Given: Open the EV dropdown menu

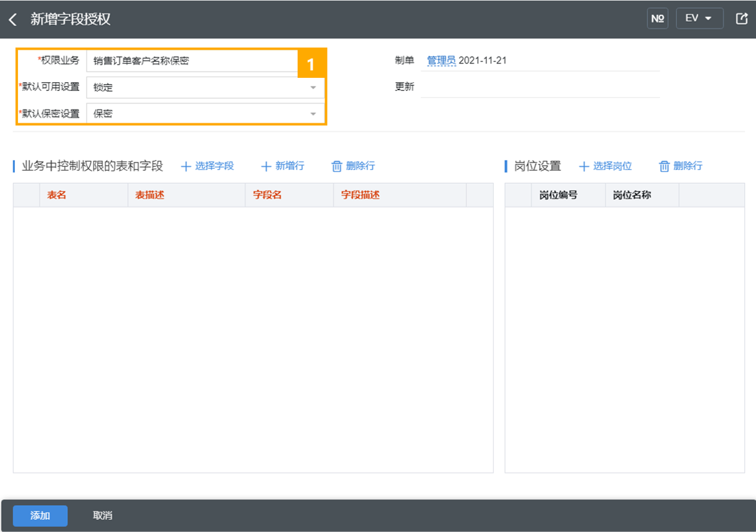Looking at the screenshot, I should tap(699, 19).
